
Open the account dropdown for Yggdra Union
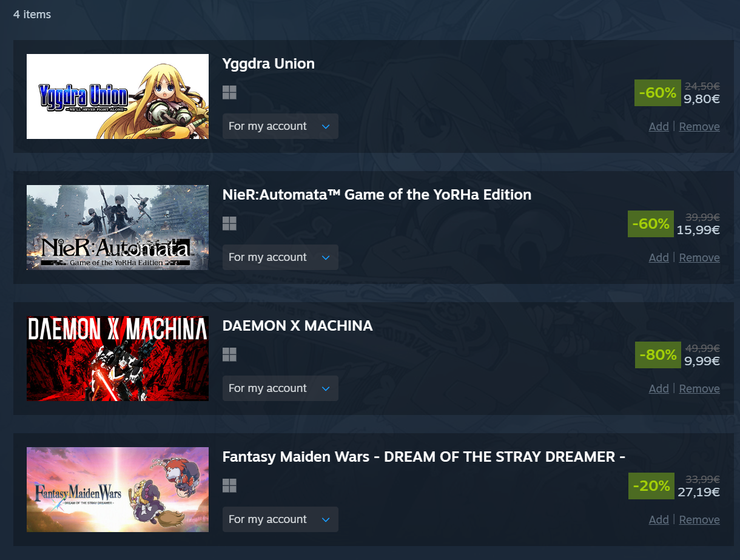280,126
